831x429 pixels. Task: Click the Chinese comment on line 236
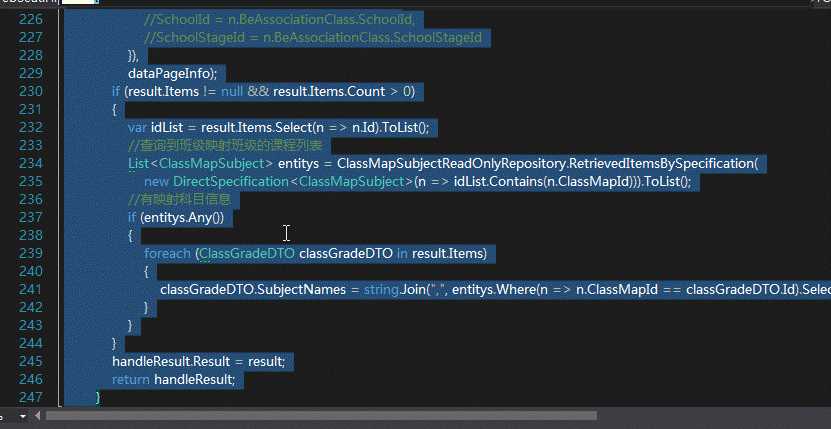pyautogui.click(x=180, y=199)
